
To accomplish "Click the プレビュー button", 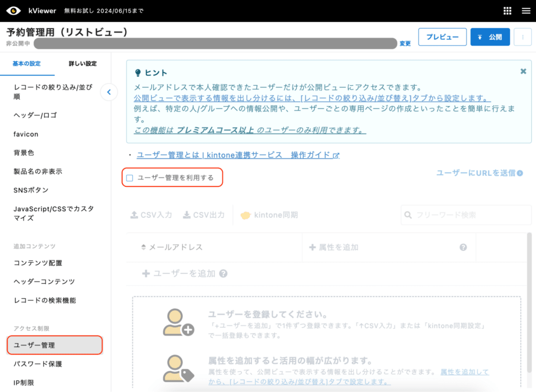I will (x=442, y=37).
